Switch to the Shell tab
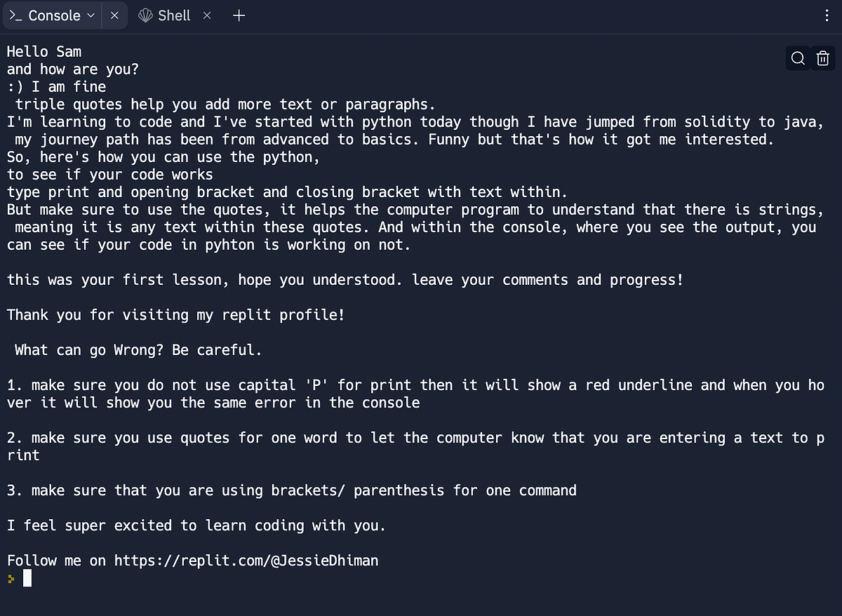Image resolution: width=842 pixels, height=616 pixels. [173, 15]
